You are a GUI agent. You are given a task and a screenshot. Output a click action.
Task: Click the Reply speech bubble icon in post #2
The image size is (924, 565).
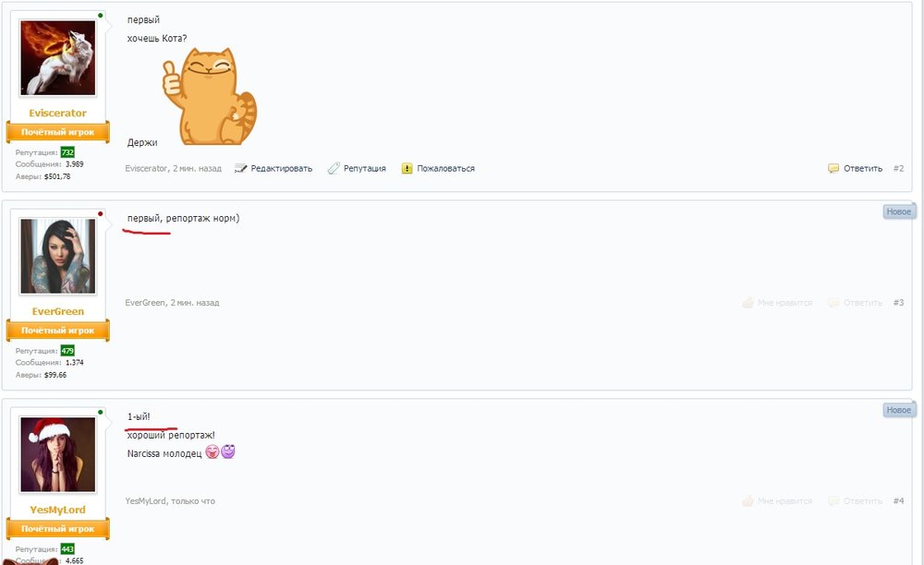coord(833,168)
